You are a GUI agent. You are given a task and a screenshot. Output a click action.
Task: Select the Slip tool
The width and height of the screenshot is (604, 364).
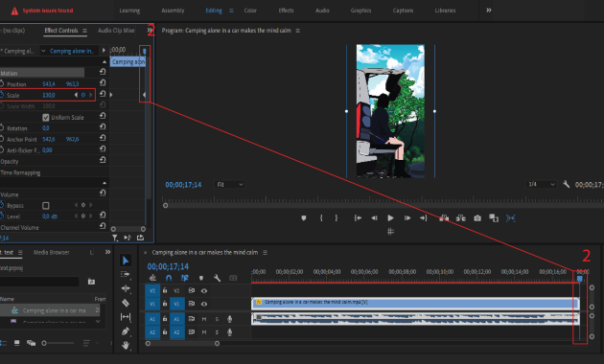click(x=126, y=317)
